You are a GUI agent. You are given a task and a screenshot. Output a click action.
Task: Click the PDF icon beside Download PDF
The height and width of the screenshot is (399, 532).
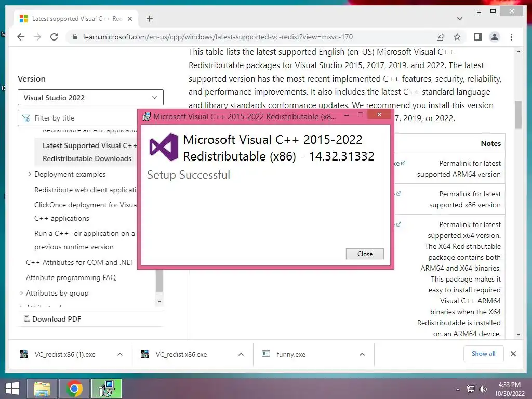[26, 318]
